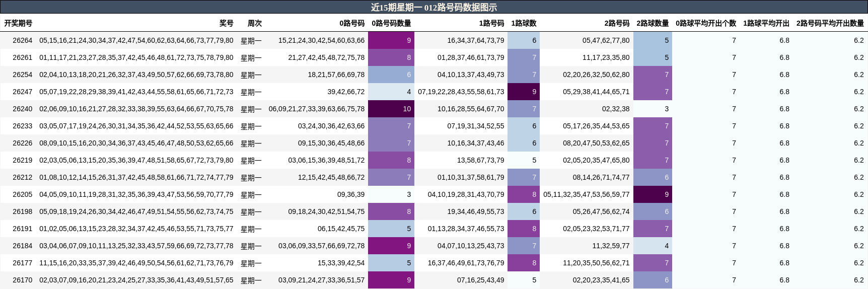Click issue number 26233
The height and width of the screenshot is (289, 868).
tap(23, 126)
